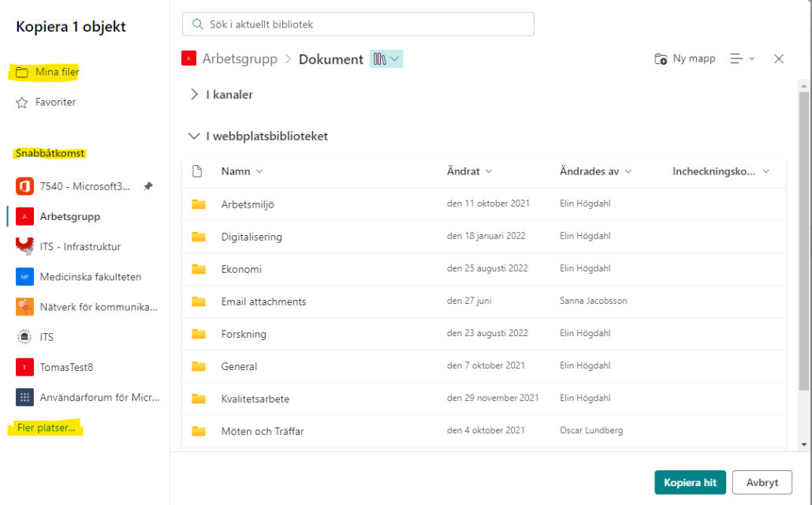Click the 7540 Microsoft365 Office icon
This screenshot has height=505, width=812.
coord(24,186)
